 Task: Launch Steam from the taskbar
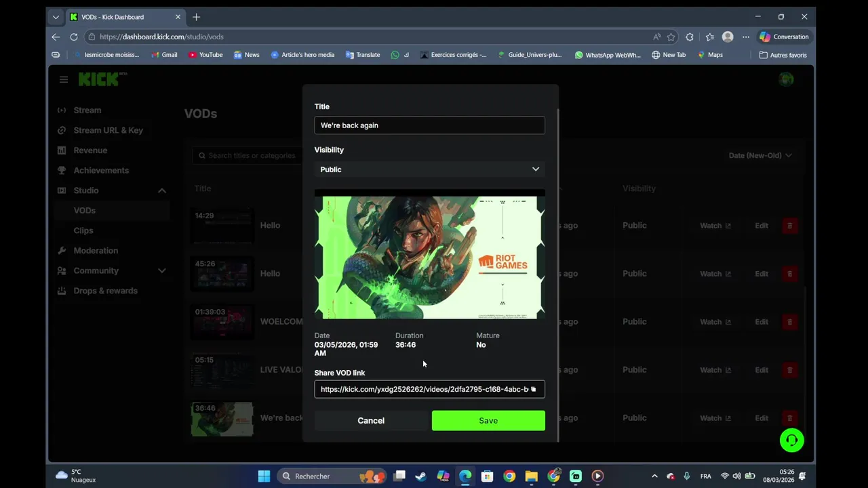[x=420, y=476]
